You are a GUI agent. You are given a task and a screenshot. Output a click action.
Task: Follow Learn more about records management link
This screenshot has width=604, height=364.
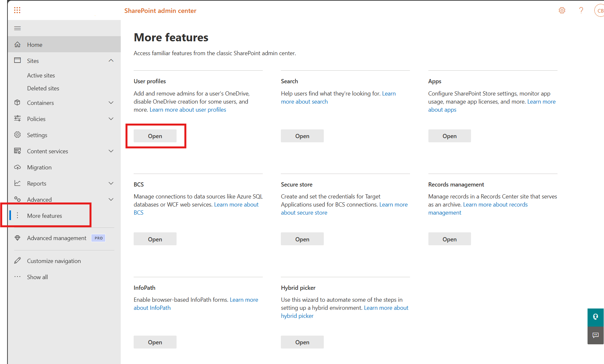[x=495, y=205]
